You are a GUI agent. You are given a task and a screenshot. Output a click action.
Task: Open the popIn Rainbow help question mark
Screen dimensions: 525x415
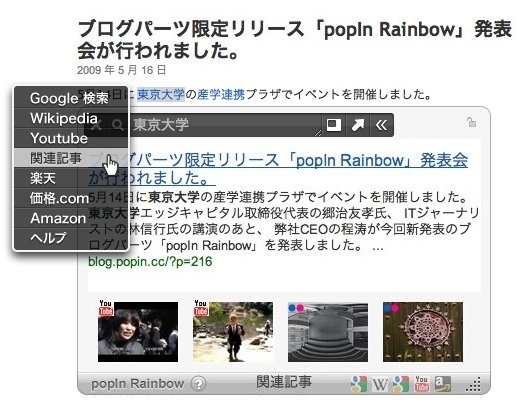point(198,384)
